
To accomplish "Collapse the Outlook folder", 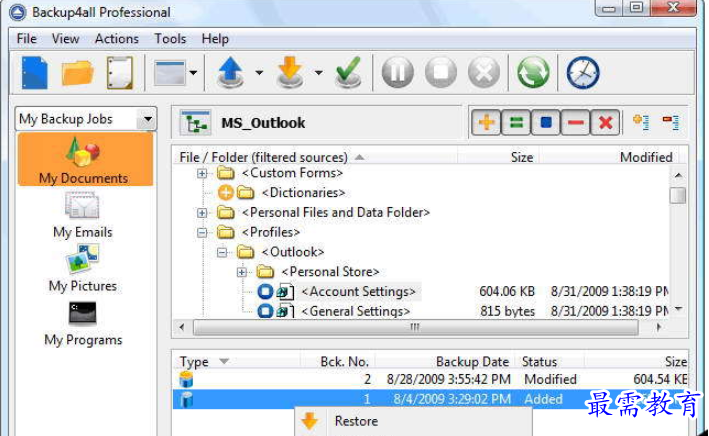I will point(222,252).
